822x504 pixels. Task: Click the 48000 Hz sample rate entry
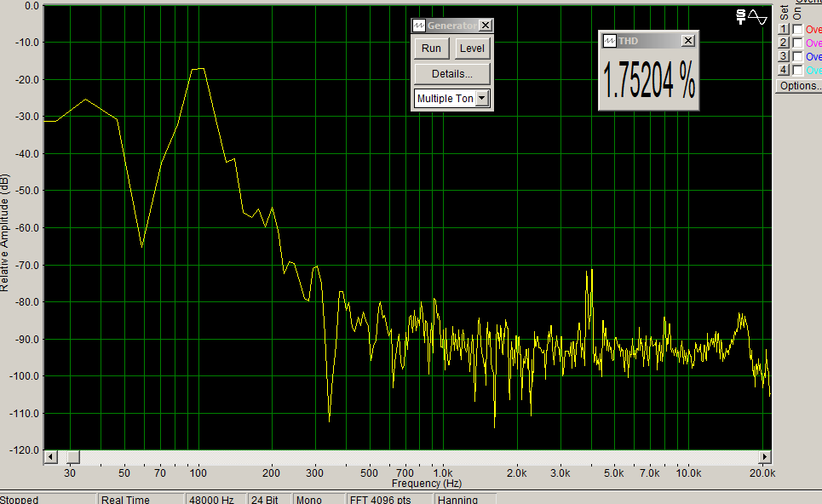tap(216, 499)
